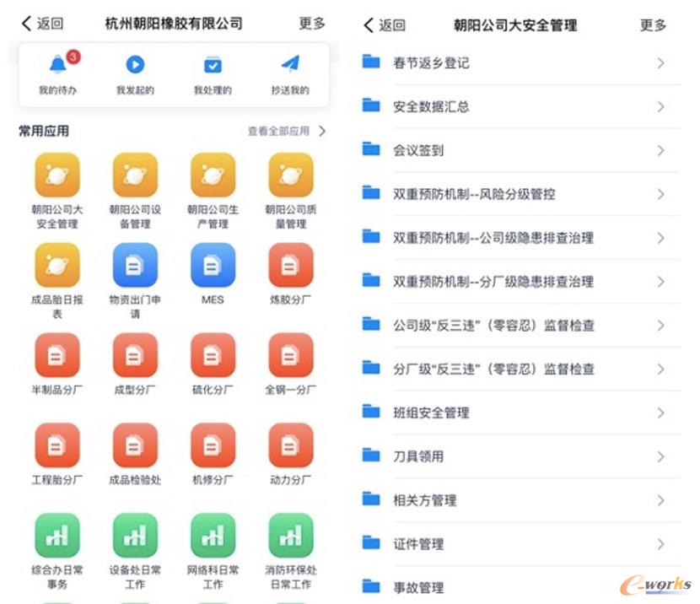Open 炼胶分厂 app icon

[x=291, y=265]
